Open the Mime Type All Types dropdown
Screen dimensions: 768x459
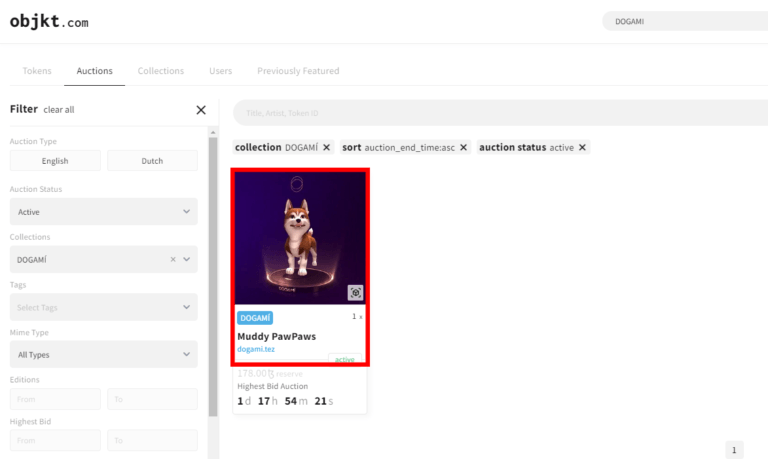click(103, 355)
